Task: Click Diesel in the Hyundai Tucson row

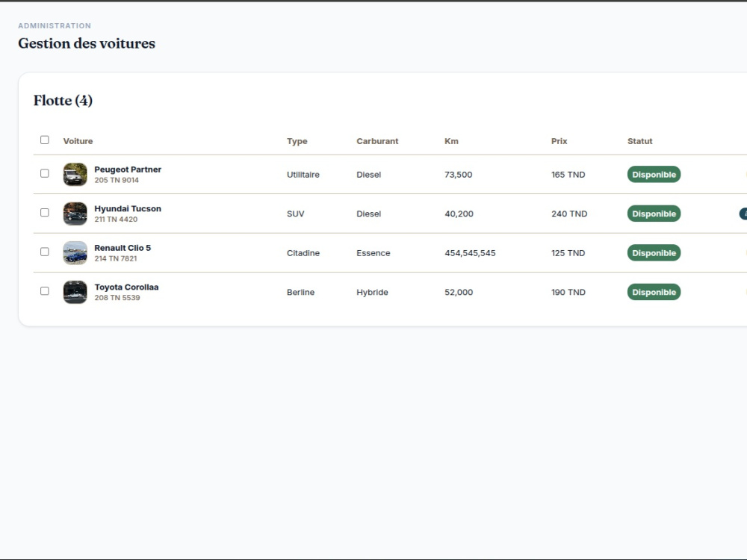Action: coord(369,214)
